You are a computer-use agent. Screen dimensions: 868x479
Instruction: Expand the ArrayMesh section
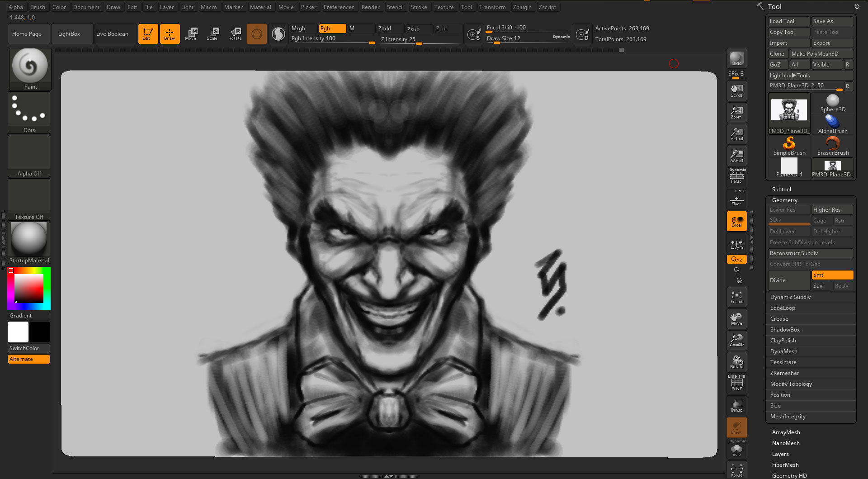point(786,432)
